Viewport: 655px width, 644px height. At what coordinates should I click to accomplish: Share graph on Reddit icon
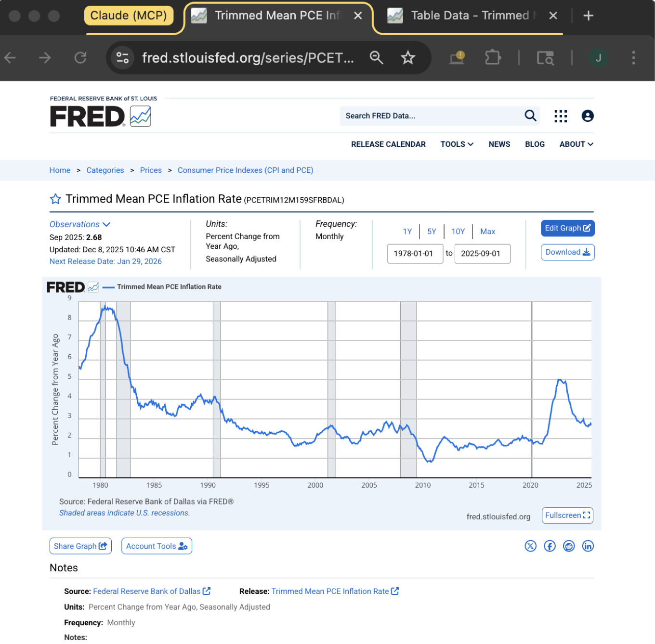point(569,546)
